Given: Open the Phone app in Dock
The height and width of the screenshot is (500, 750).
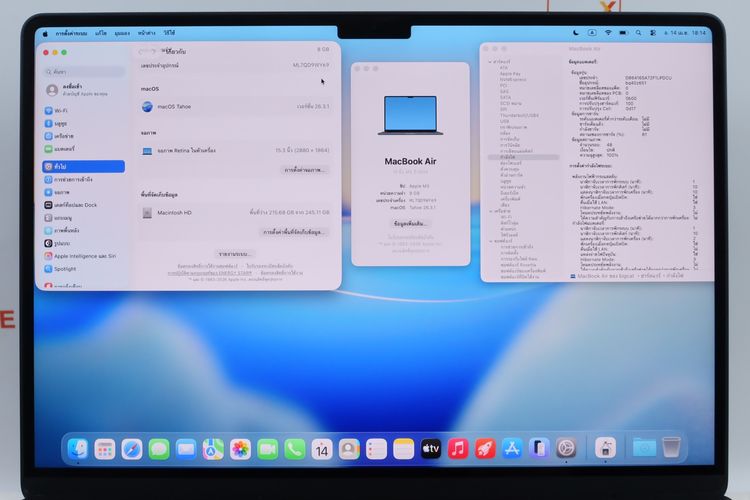Looking at the screenshot, I should [295, 449].
